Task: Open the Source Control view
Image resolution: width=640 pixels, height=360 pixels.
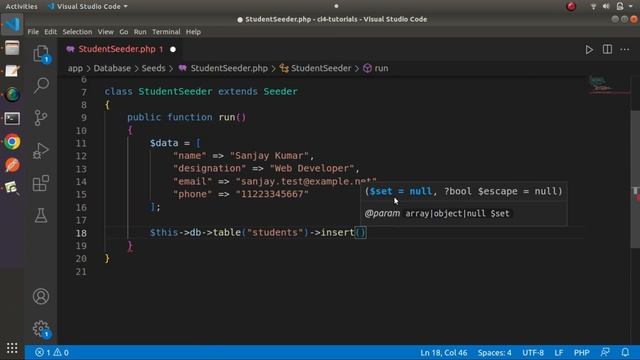Action: pyautogui.click(x=41, y=118)
